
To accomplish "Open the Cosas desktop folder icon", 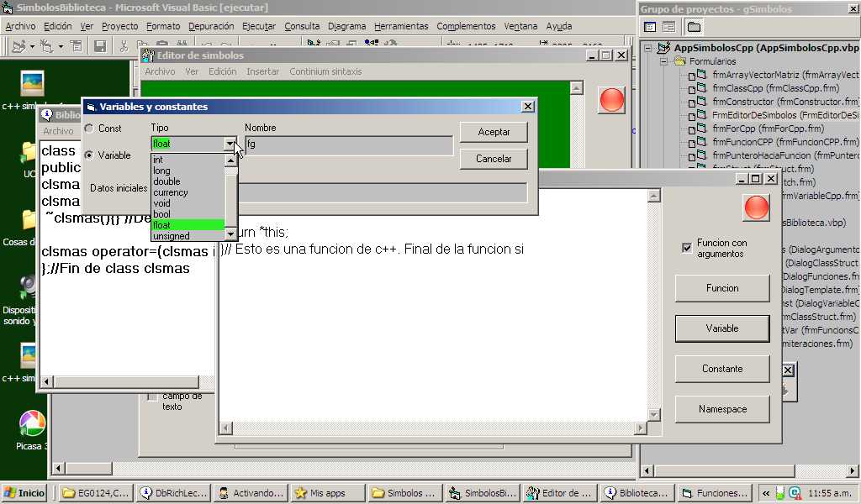I will tap(29, 220).
